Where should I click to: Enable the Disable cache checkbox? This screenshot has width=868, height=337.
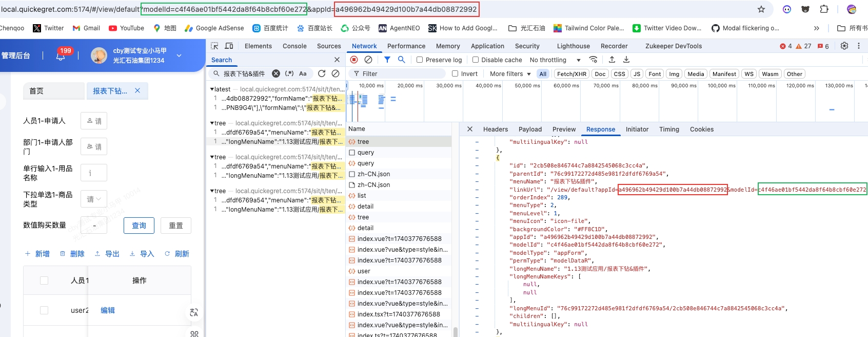(x=476, y=60)
